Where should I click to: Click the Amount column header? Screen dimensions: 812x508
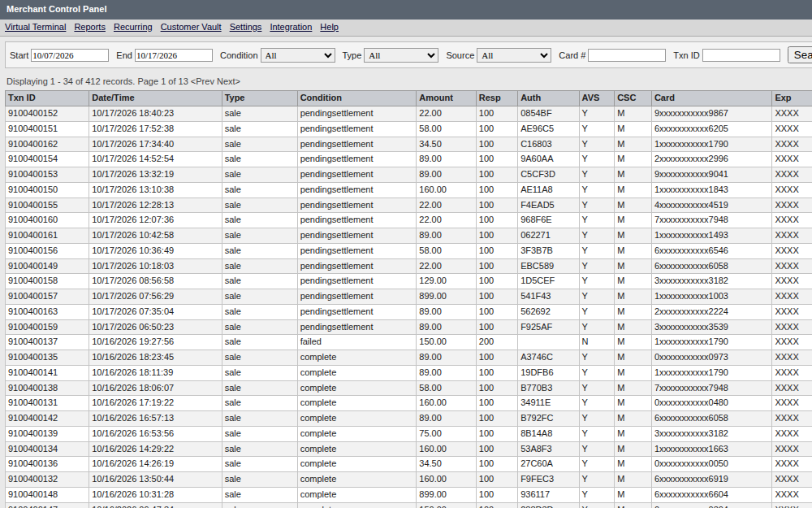click(x=446, y=98)
